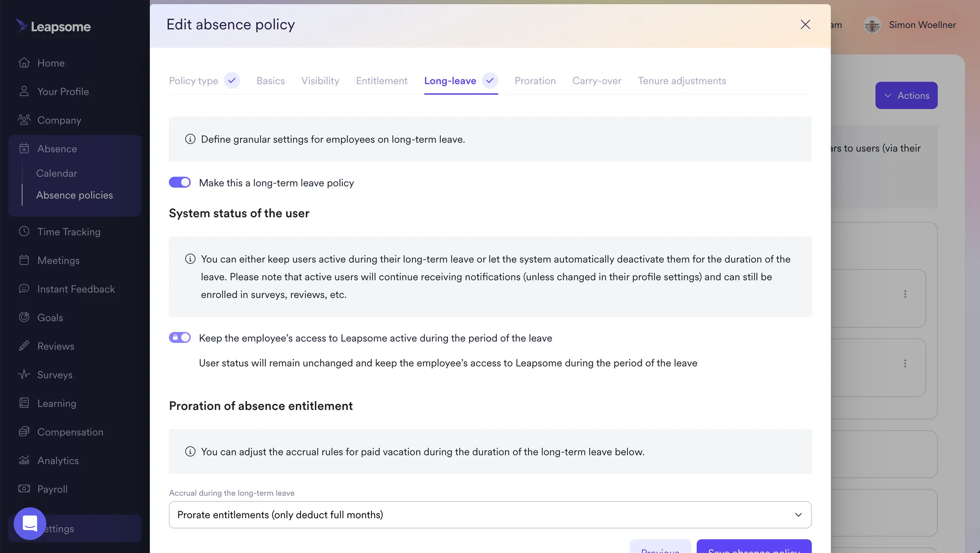Switch to the Tenure adjustments tab
Image resolution: width=980 pixels, height=553 pixels.
point(682,81)
